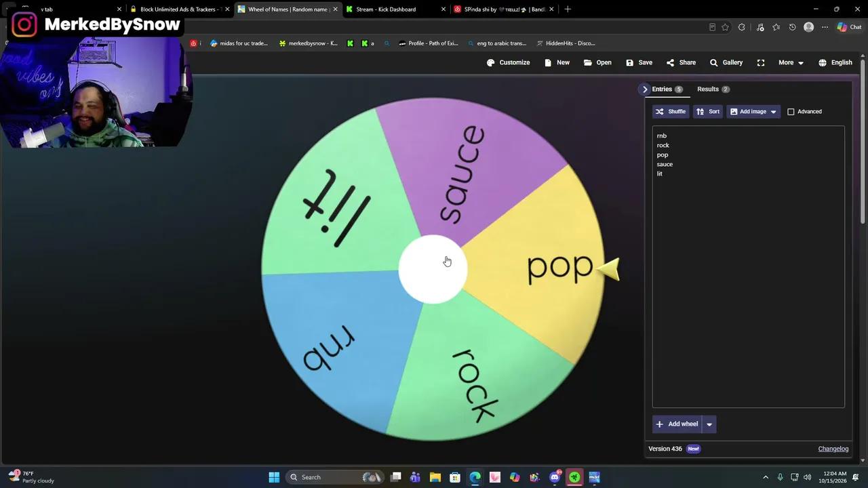Open a new browser tab
The width and height of the screenshot is (868, 488).
[x=568, y=9]
